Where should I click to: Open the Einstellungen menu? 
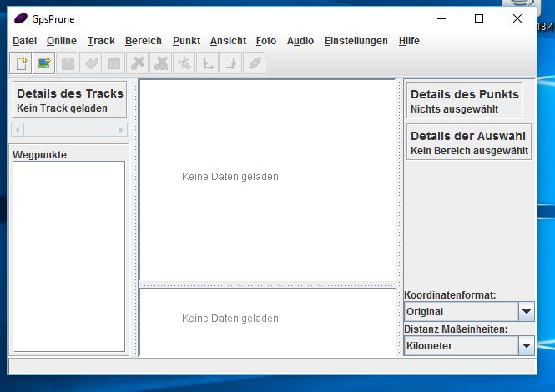click(x=356, y=41)
